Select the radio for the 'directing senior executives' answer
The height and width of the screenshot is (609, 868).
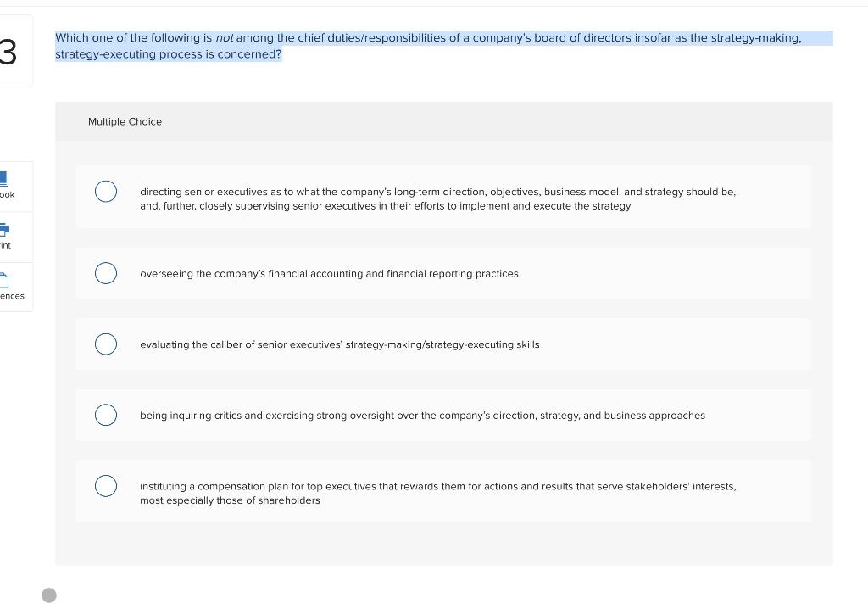point(105,191)
